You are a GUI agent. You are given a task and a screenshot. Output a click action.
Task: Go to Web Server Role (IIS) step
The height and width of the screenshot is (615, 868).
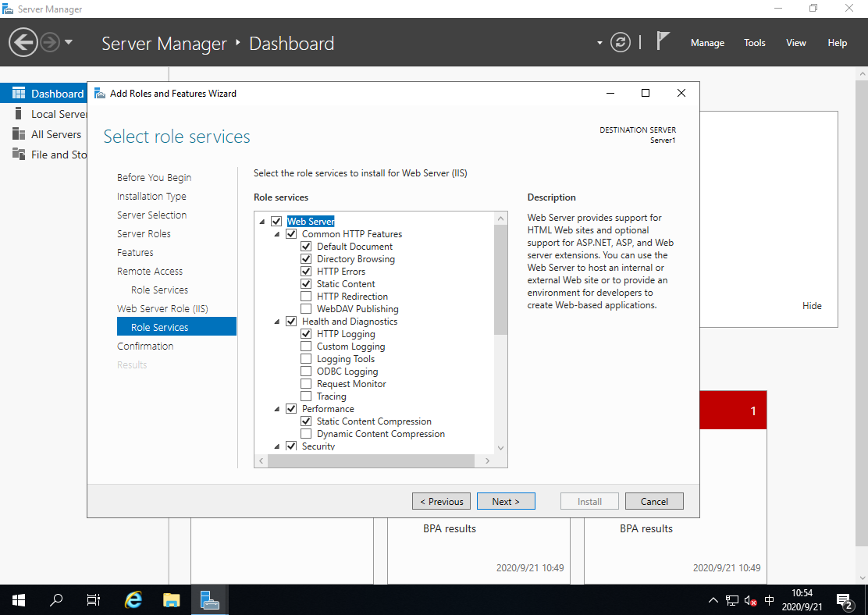[x=162, y=308]
